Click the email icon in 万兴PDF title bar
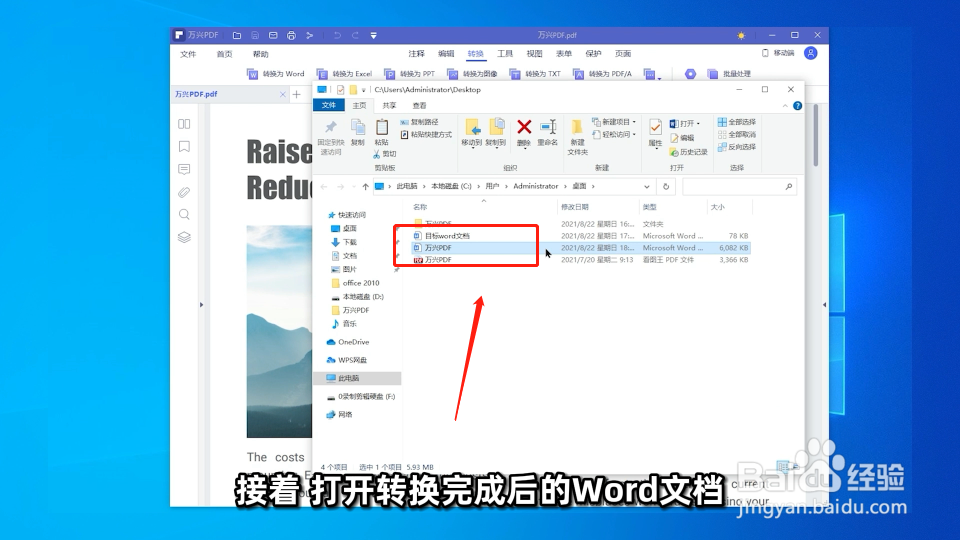This screenshot has width=960, height=540. click(273, 36)
